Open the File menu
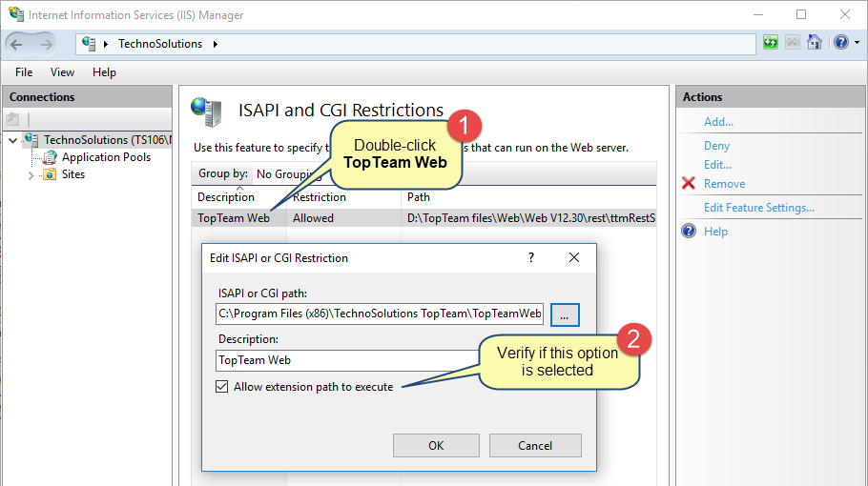868x486 pixels. (24, 72)
